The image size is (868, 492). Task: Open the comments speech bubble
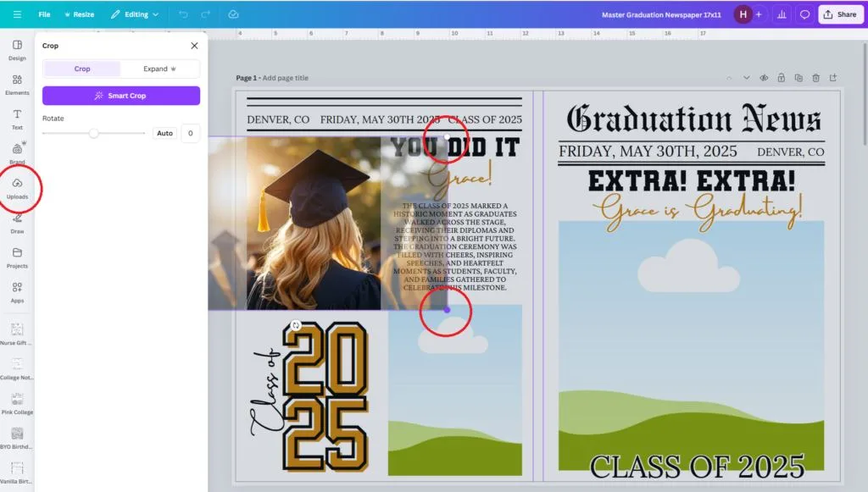[x=805, y=14]
